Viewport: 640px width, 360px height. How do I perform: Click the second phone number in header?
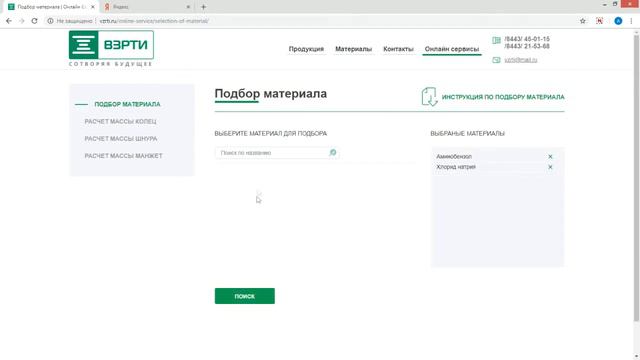click(527, 47)
